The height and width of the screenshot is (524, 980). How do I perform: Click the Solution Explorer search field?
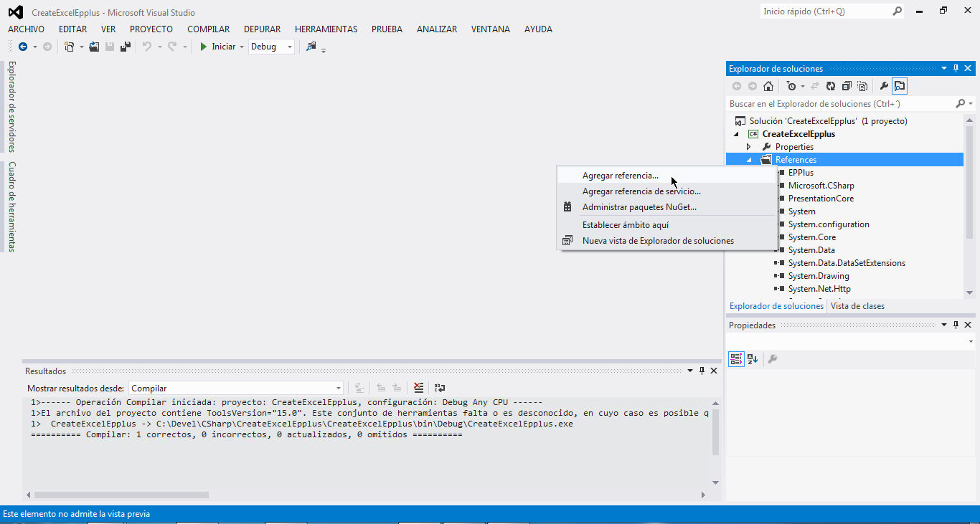pyautogui.click(x=839, y=104)
